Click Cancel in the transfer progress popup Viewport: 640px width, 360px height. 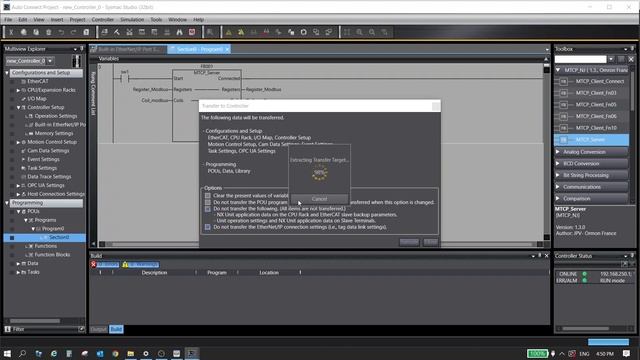point(319,199)
